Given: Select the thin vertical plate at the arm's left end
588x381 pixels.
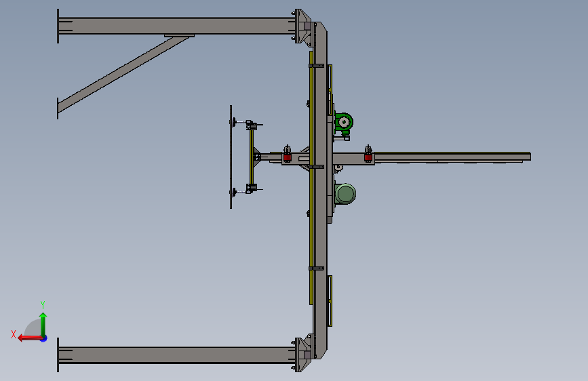Looking at the screenshot, I should [x=231, y=157].
